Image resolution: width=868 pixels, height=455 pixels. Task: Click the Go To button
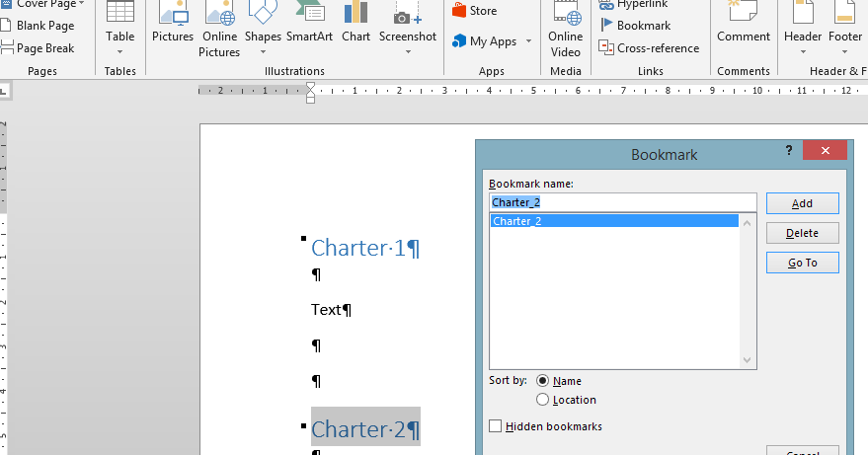coord(802,263)
